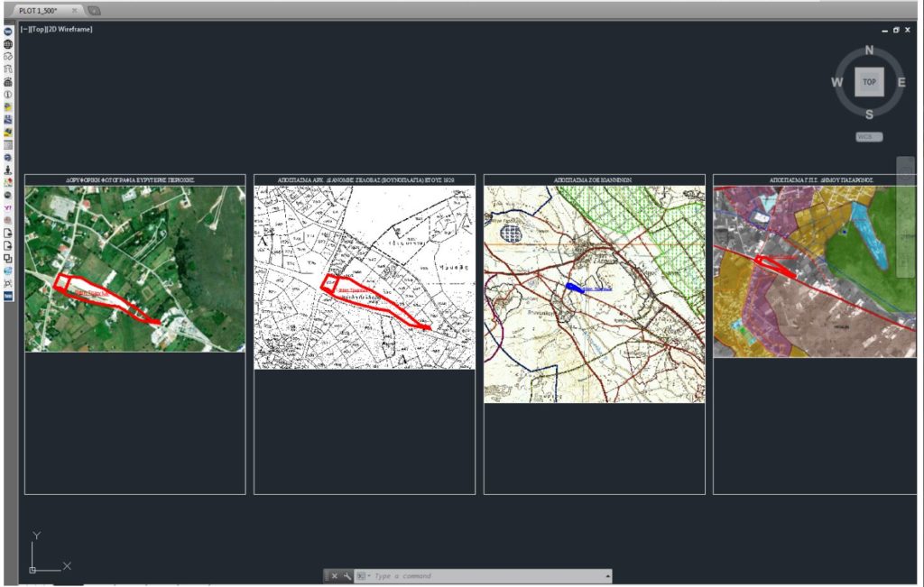Open a new drawing tab
The image size is (924, 587).
[95, 10]
